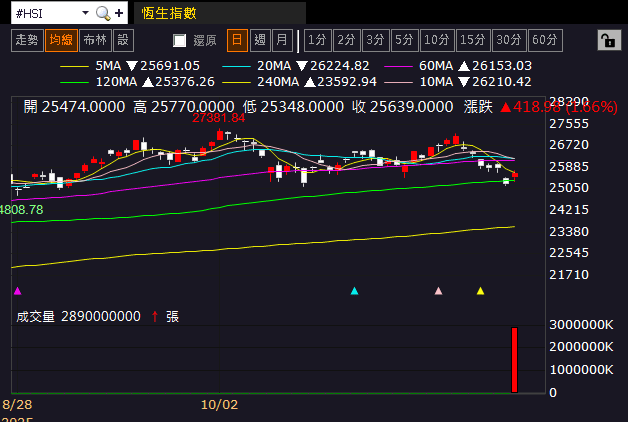Click the red volume bar

click(x=515, y=359)
